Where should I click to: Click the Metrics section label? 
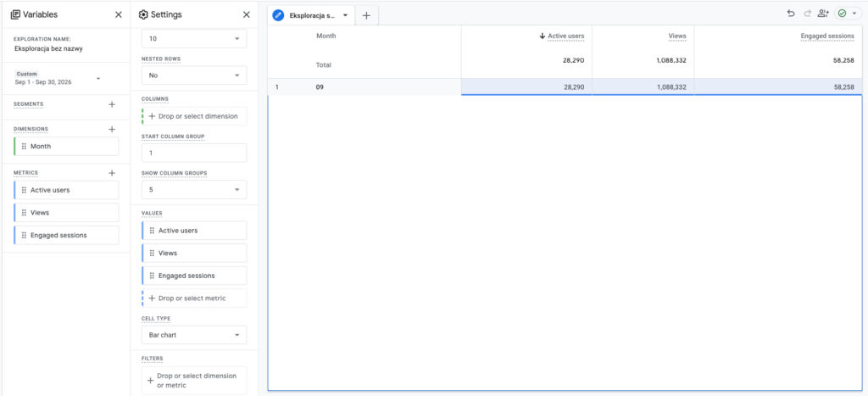coord(26,173)
